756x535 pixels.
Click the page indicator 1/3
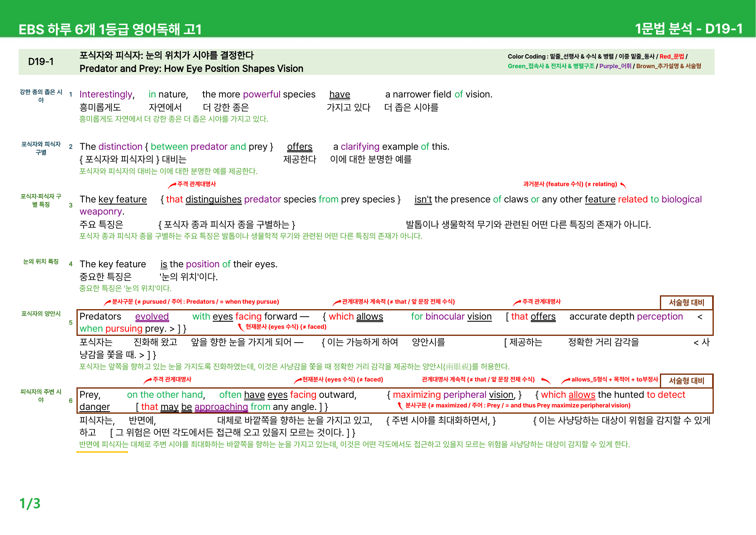[30, 503]
